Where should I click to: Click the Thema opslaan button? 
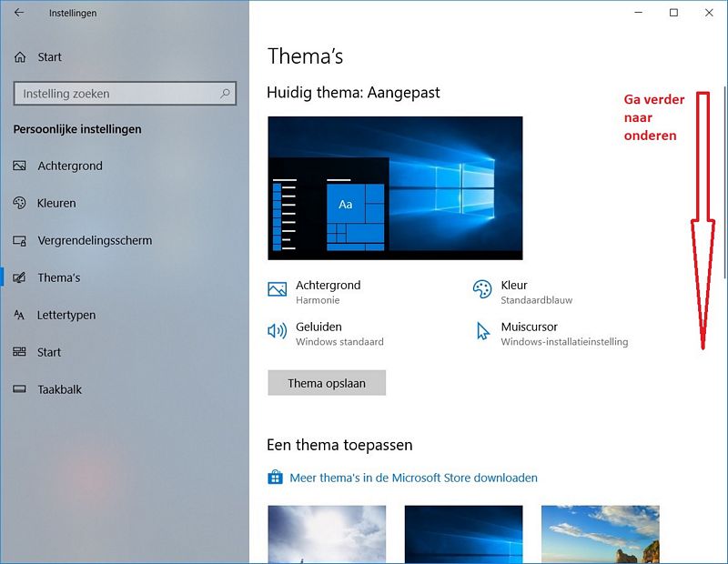[327, 383]
